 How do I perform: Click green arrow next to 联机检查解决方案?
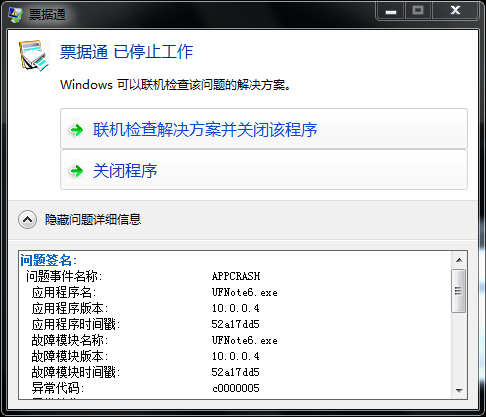click(77, 130)
